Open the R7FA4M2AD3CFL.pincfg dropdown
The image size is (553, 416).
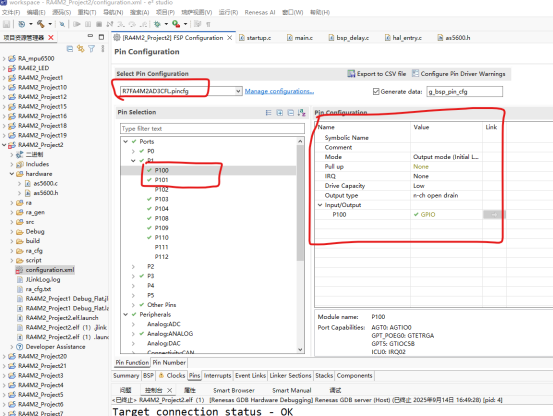coord(238,91)
